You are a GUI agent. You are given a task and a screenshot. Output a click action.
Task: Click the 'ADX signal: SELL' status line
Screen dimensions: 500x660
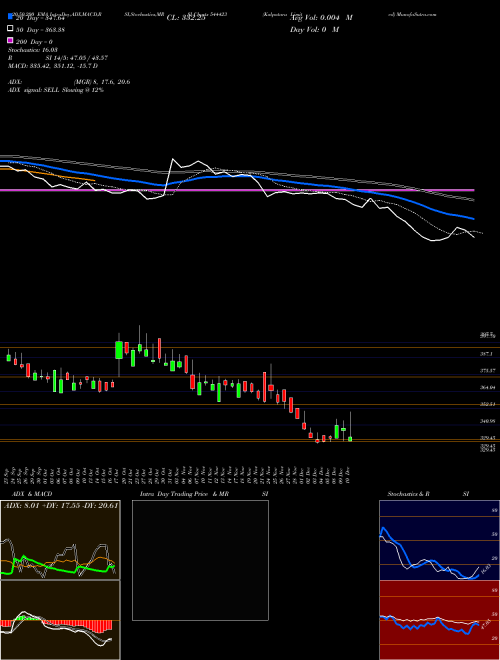coord(56,90)
